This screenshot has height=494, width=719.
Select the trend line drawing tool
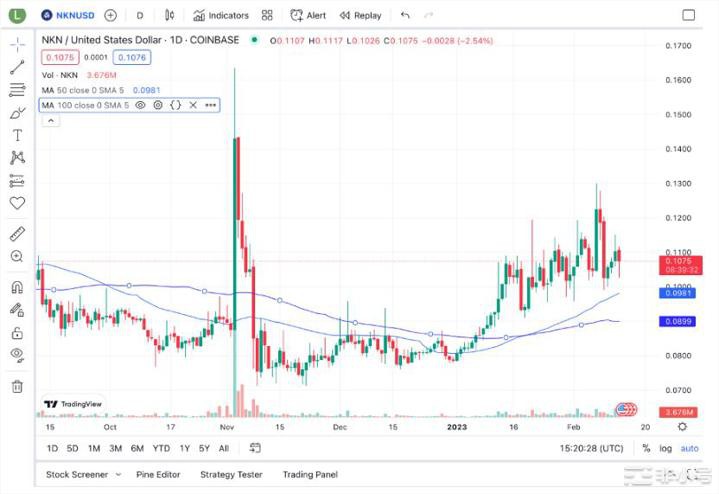(x=17, y=68)
